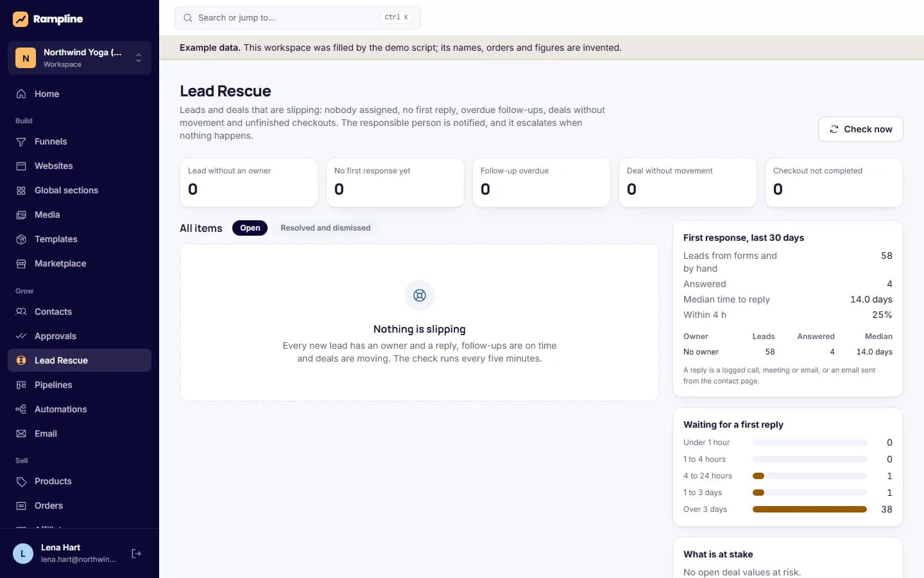Click the search magnifier icon
The height and width of the screenshot is (578, 924).
click(x=188, y=18)
